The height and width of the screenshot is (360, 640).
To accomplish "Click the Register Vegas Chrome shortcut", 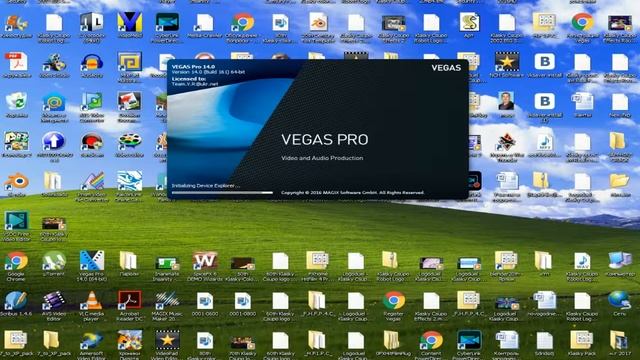I will click(x=393, y=301).
